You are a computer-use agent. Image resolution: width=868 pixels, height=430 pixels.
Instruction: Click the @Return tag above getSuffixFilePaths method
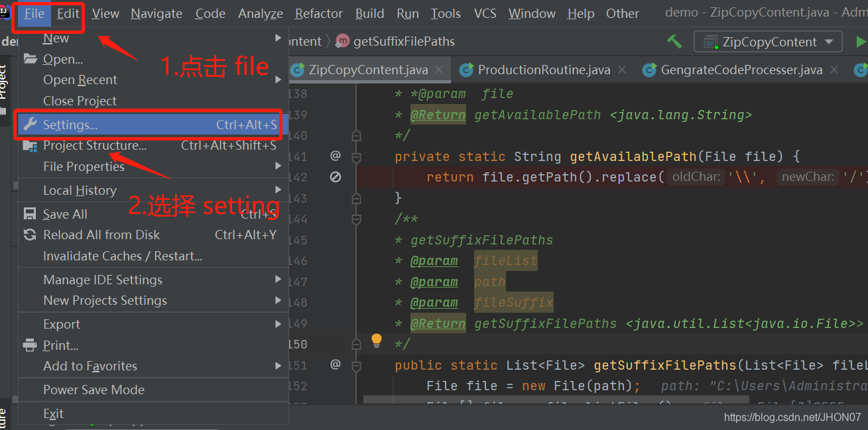coord(438,323)
